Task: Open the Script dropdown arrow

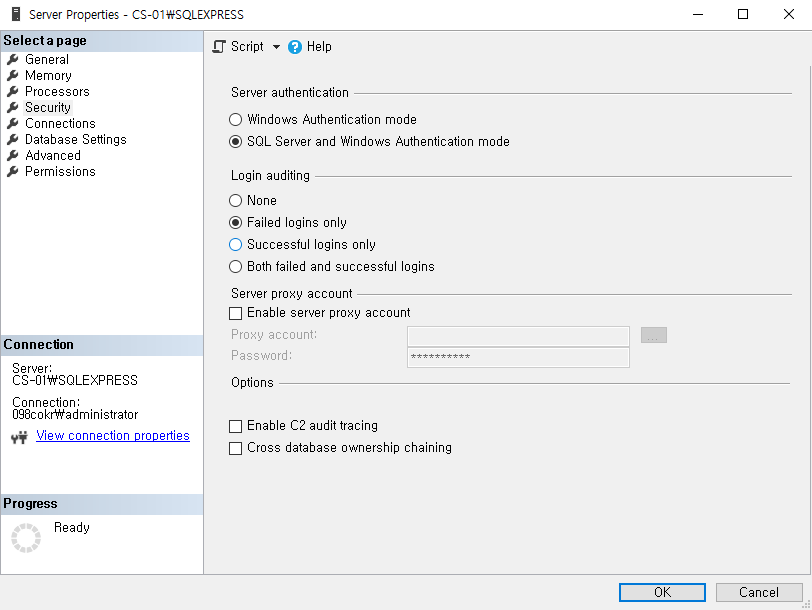Action: [x=277, y=47]
